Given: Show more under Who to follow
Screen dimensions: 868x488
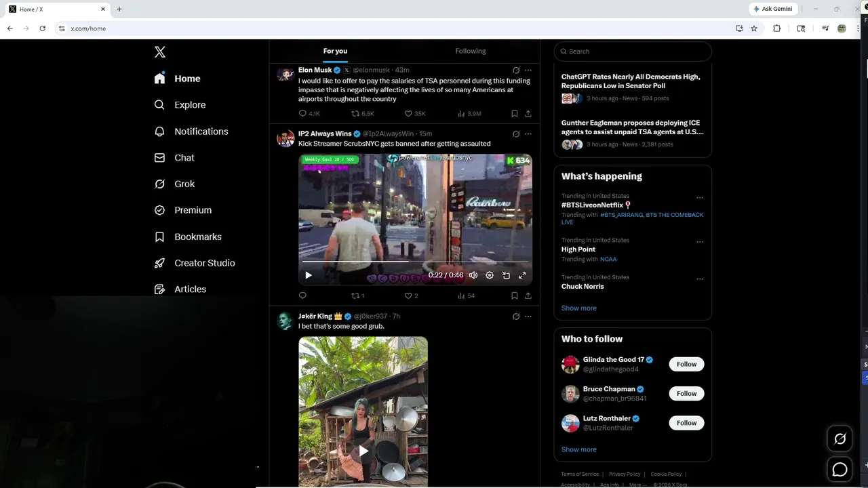Looking at the screenshot, I should tap(579, 449).
